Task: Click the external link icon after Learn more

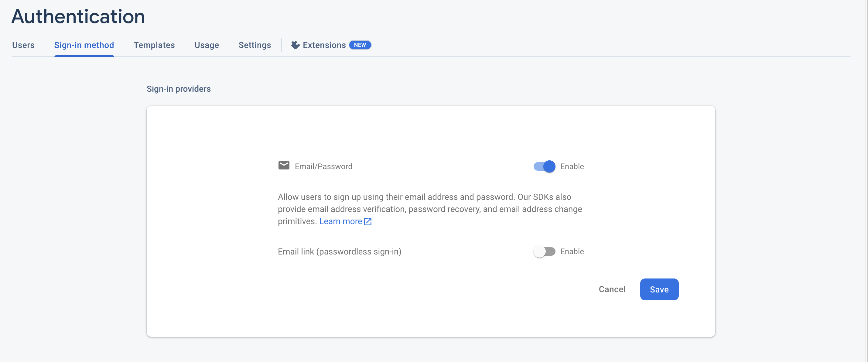Action: [367, 221]
